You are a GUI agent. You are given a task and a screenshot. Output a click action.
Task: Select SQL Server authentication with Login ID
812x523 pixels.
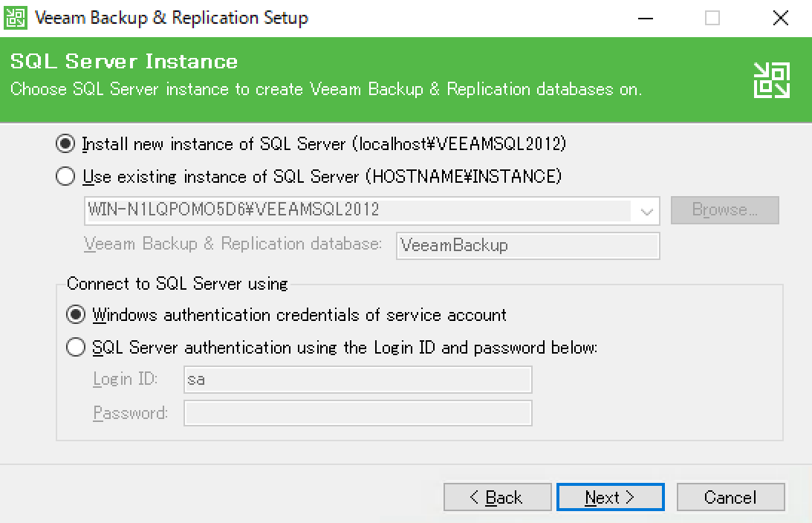click(x=75, y=347)
